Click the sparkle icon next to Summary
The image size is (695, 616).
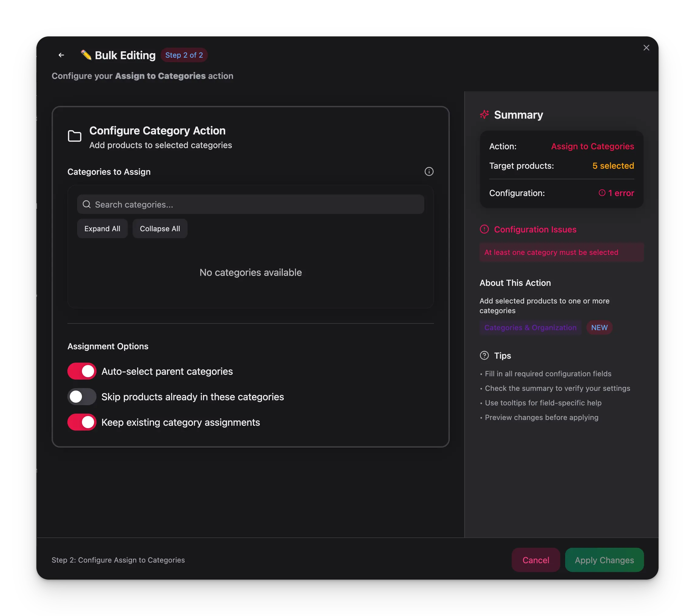484,115
